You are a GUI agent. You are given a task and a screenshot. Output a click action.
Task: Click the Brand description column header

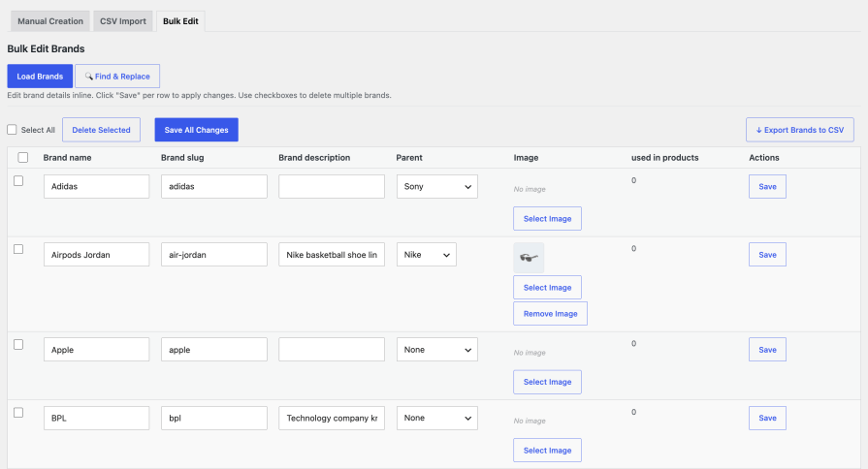(314, 158)
